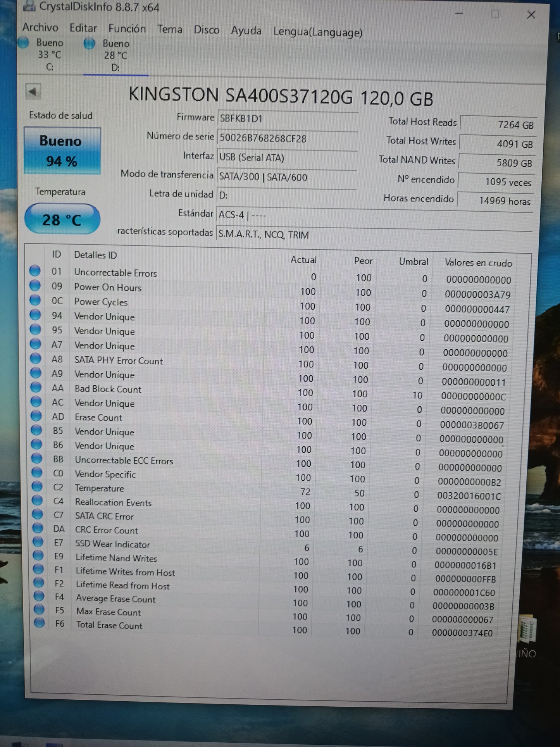The image size is (560, 747).
Task: Click raw value 00320016001C
Action: pyautogui.click(x=469, y=496)
